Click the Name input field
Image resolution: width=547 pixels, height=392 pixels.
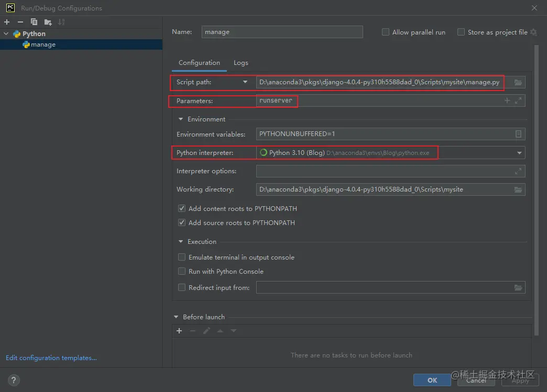(x=282, y=32)
